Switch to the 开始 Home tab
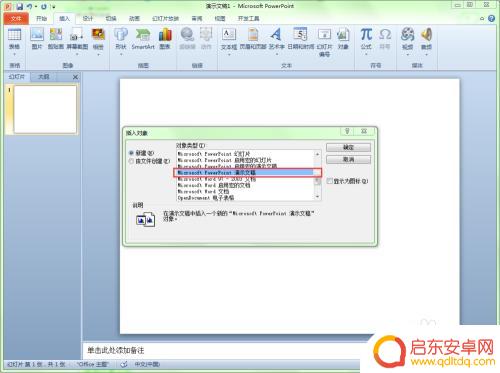The height and width of the screenshot is (373, 500). [41, 18]
